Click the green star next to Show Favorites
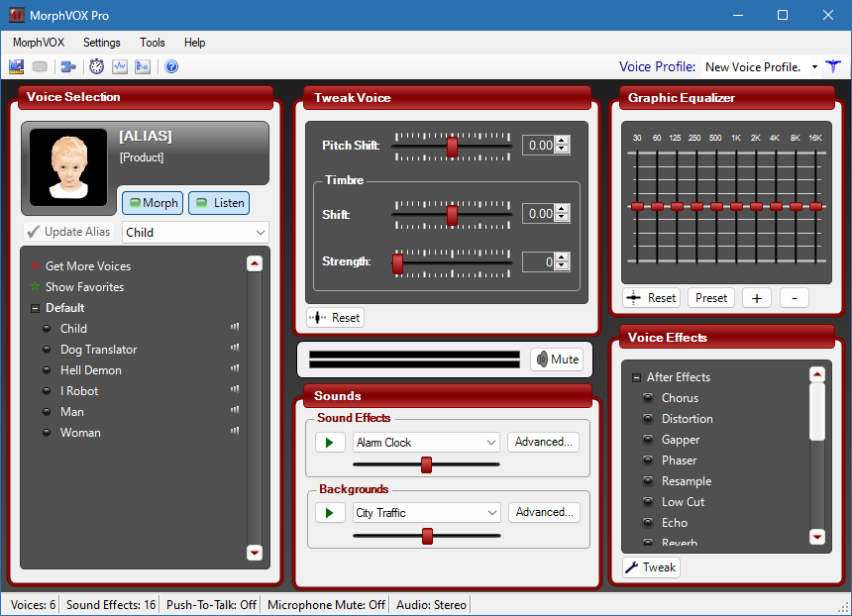This screenshot has height=616, width=852. point(36,286)
